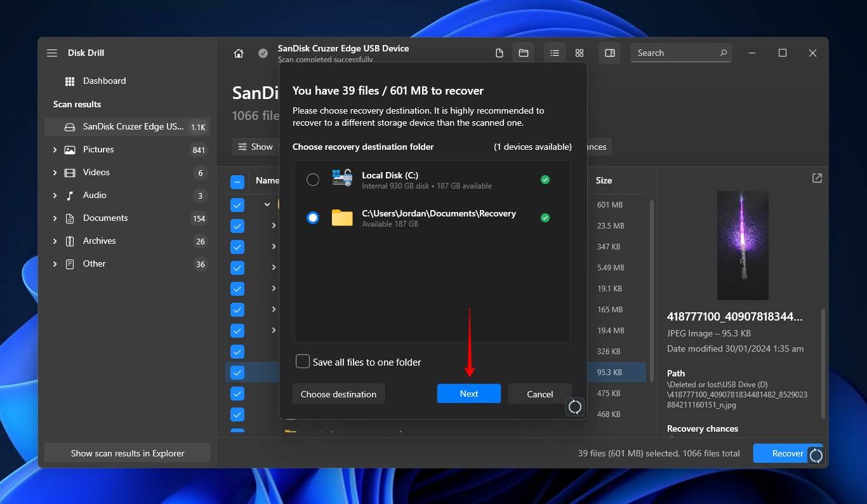The height and width of the screenshot is (504, 867).
Task: Click the Dashboard grid icon
Action: (70, 81)
